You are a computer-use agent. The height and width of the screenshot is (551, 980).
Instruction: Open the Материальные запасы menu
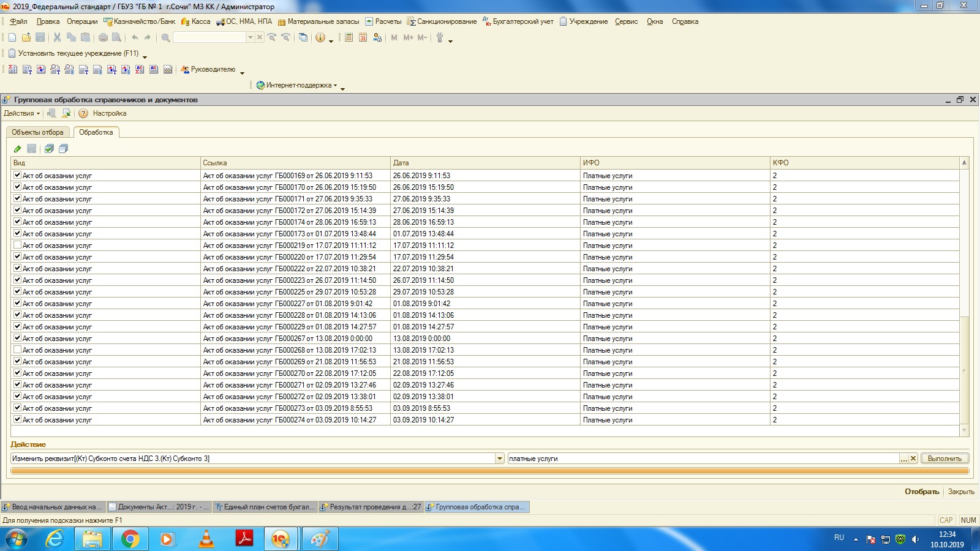click(318, 21)
